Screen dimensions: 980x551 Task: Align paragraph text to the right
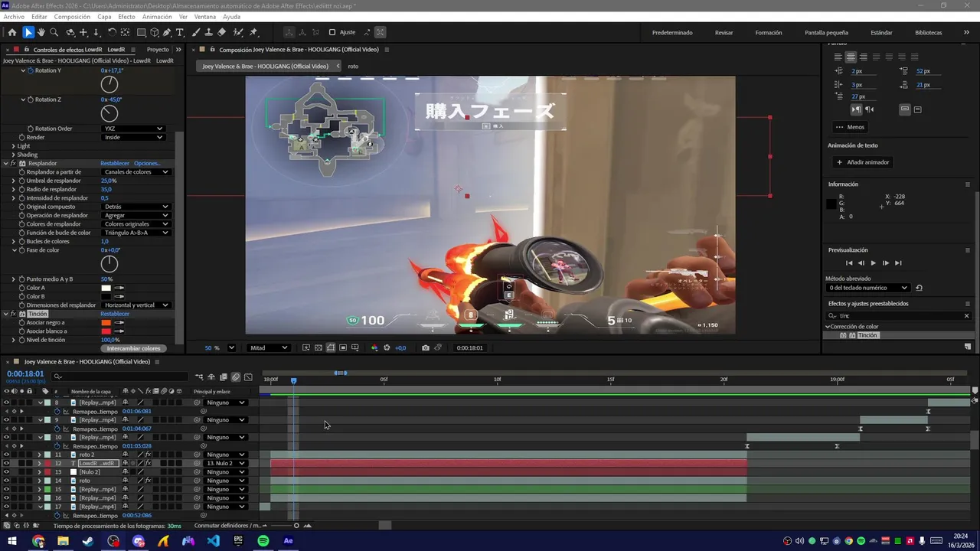pos(864,57)
